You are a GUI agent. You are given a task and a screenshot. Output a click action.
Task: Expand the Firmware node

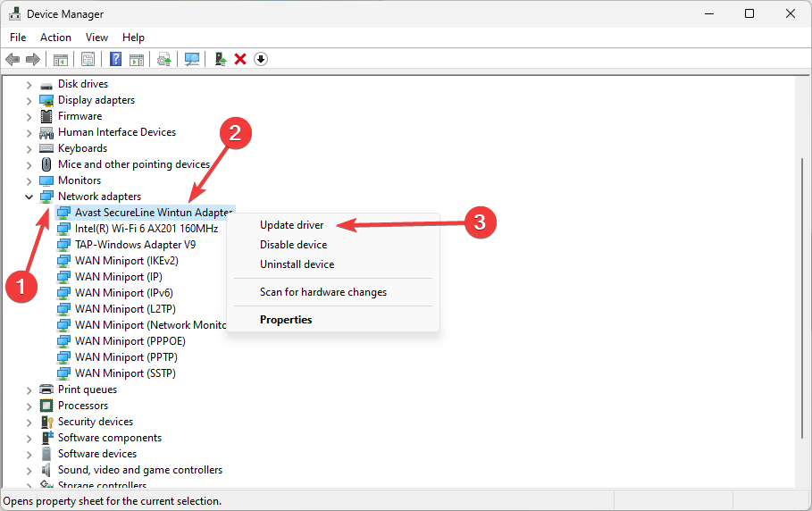pyautogui.click(x=29, y=117)
